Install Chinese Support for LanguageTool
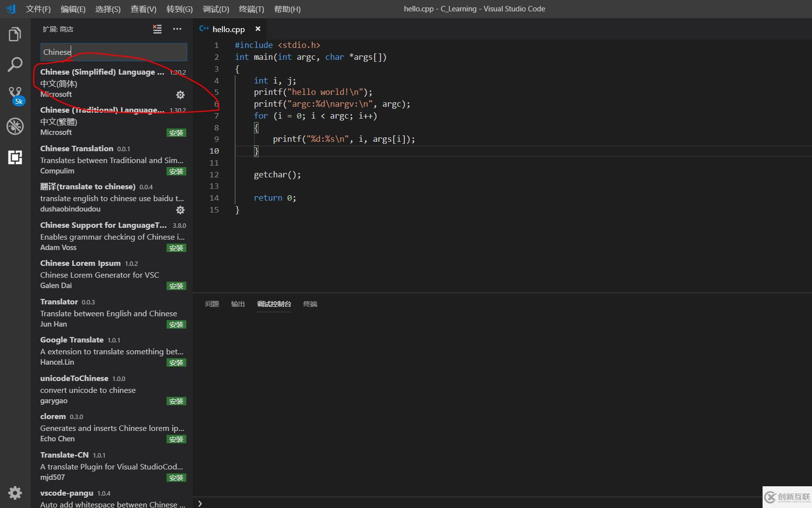 click(176, 248)
